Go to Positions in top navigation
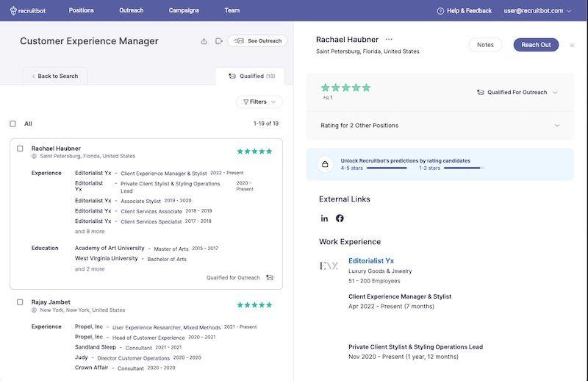Viewport: 588px width, 381px height. point(82,10)
